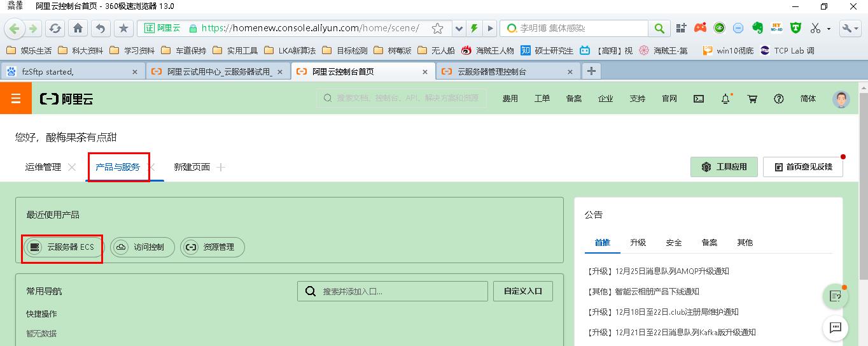The image size is (868, 346).
Task: Go to the browser home page icon
Action: pyautogui.click(x=78, y=29)
